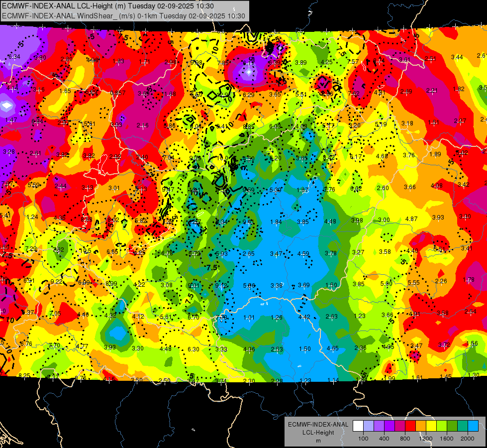This screenshot has height=448, width=487.
Task: Click the map value 5.93
Action: 221,254
